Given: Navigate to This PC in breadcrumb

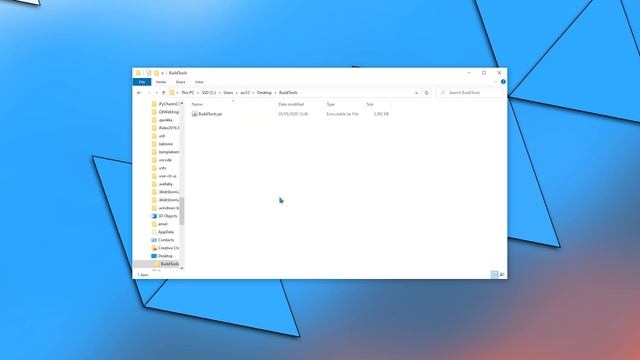Looking at the screenshot, I should coord(188,93).
